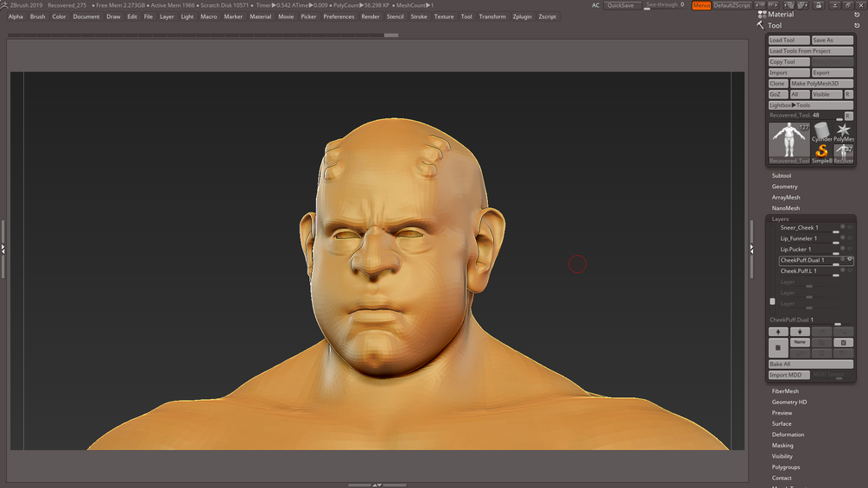Click the lock icon in title bar
The image size is (868, 488).
click(818, 5)
